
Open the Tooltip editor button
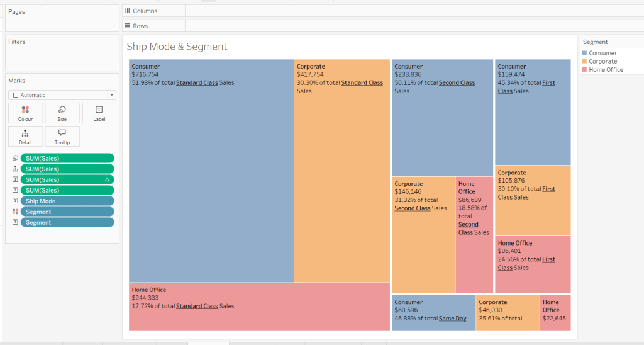(x=62, y=136)
